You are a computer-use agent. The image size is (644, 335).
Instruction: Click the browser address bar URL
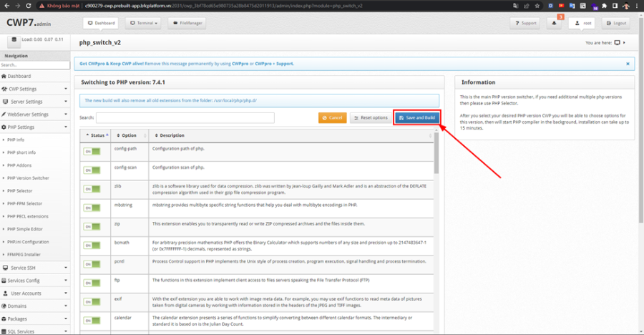[x=223, y=6]
